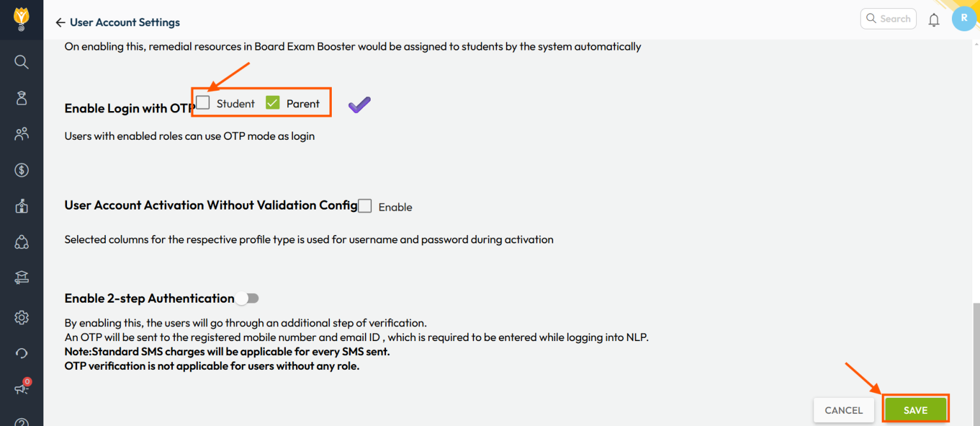
Task: Open the users group section from sidebar
Action: click(21, 133)
